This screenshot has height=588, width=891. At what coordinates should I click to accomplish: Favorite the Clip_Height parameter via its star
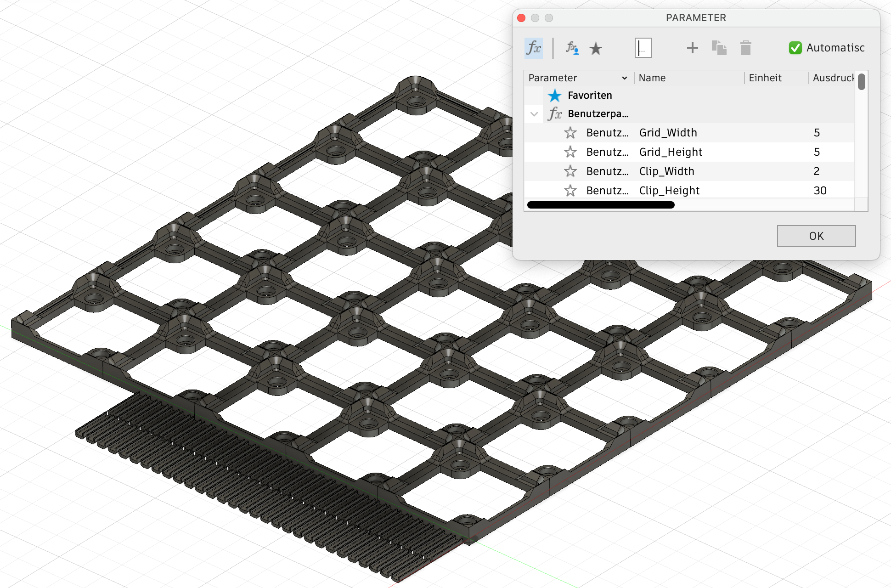point(571,190)
